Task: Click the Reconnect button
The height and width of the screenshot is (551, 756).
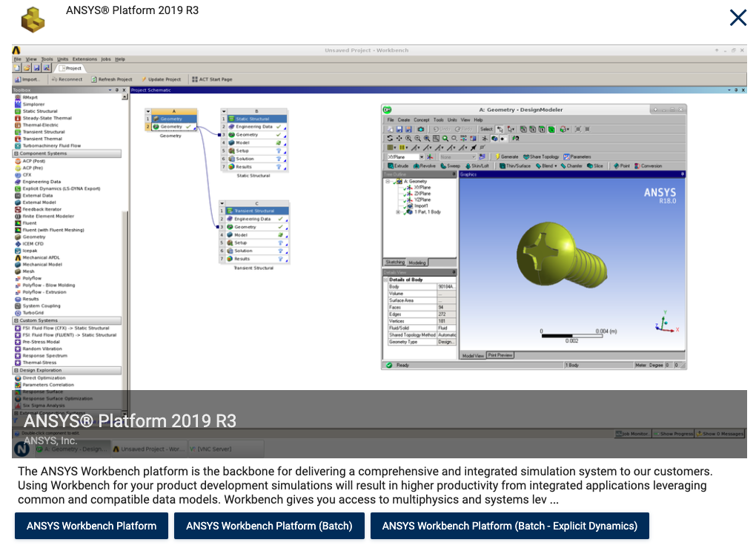Action: click(x=67, y=79)
